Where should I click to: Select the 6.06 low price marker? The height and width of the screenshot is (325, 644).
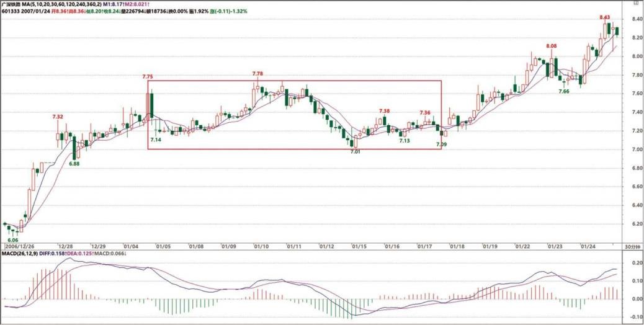(12, 239)
